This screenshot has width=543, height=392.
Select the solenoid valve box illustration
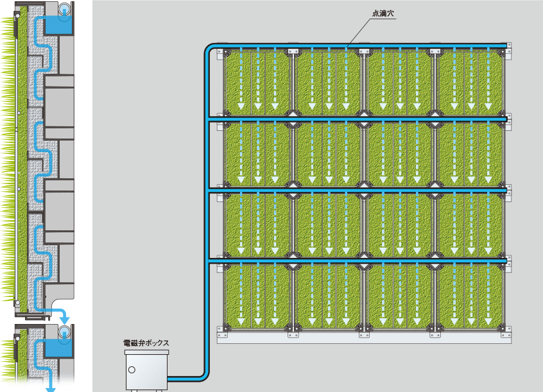click(146, 371)
